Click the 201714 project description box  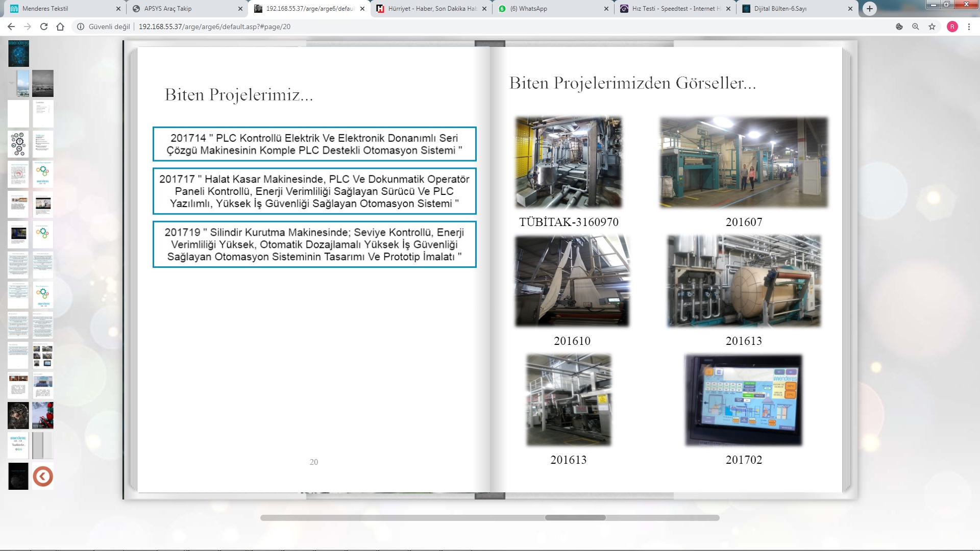coord(314,144)
